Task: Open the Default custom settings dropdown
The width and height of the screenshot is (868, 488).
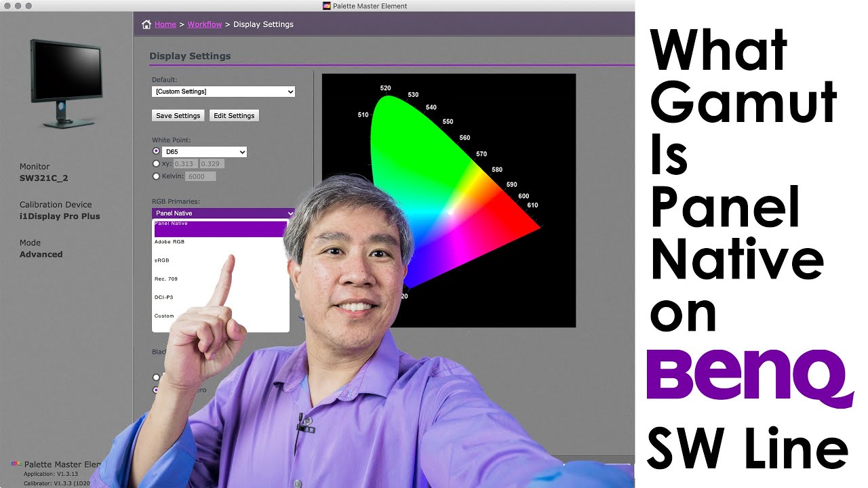Action: coord(223,91)
